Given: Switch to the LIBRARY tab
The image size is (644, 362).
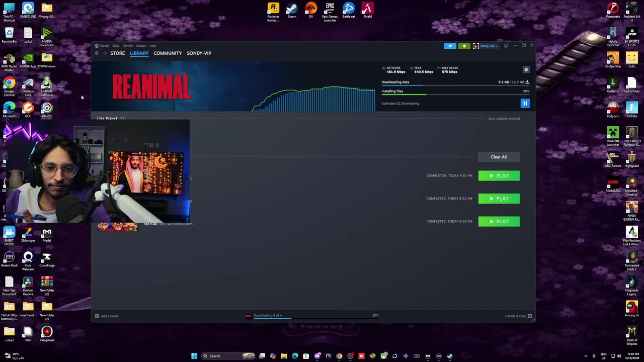Looking at the screenshot, I should click(x=139, y=53).
